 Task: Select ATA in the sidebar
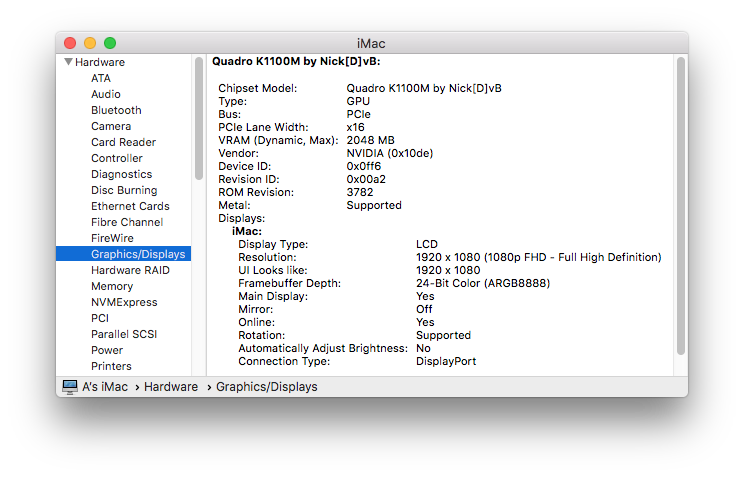click(101, 78)
